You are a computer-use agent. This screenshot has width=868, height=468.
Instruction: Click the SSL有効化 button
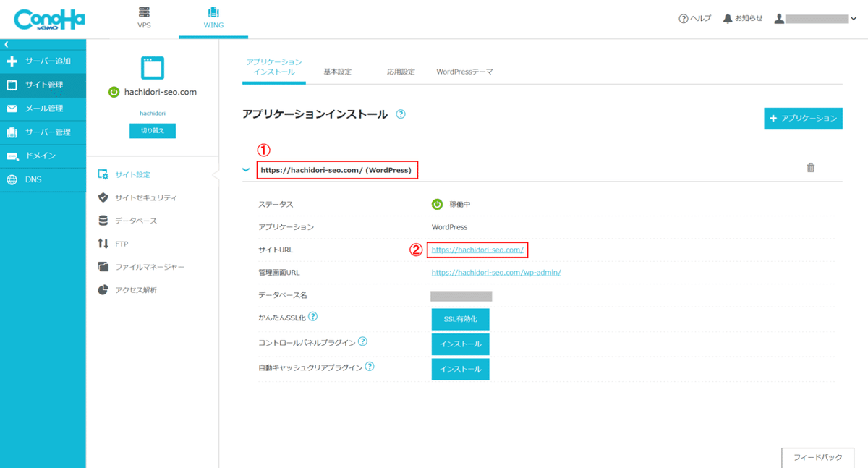461,319
